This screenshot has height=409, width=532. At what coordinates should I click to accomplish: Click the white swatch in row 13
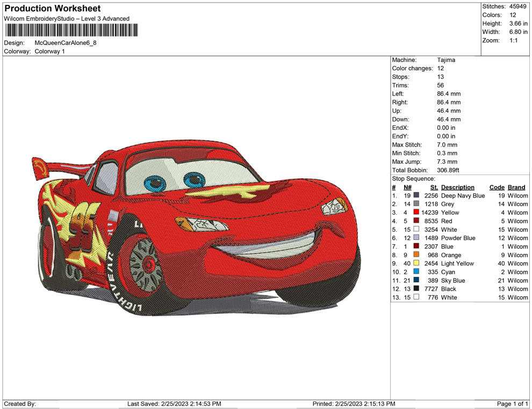pos(416,297)
